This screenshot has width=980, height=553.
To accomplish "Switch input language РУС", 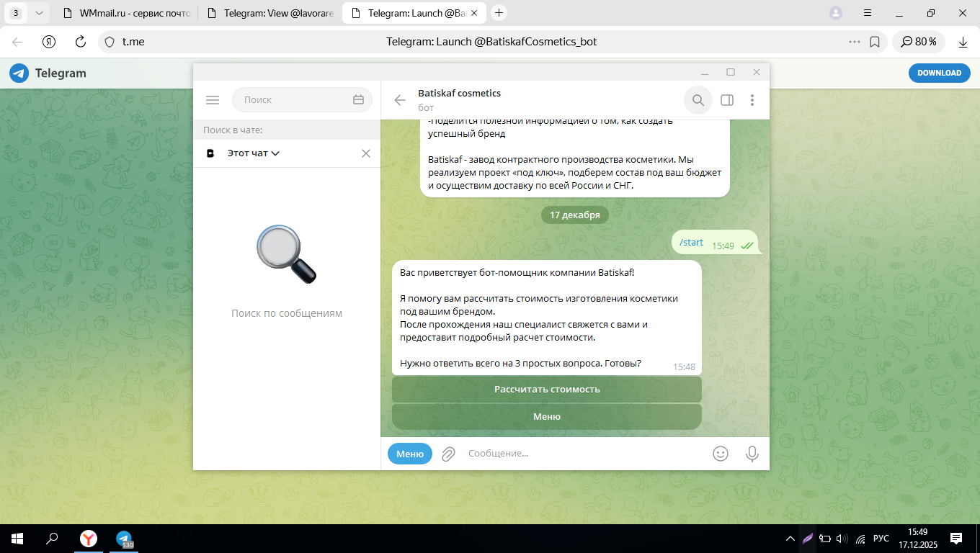I will [x=881, y=539].
